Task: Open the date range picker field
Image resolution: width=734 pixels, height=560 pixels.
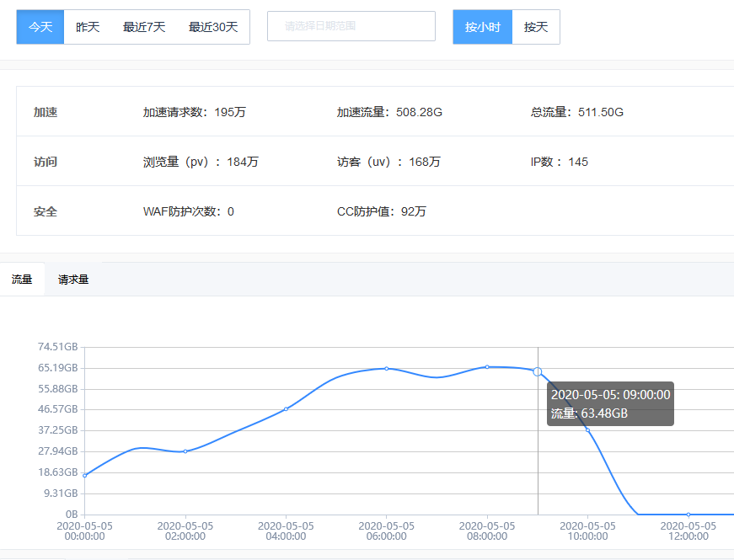Action: pyautogui.click(x=351, y=26)
